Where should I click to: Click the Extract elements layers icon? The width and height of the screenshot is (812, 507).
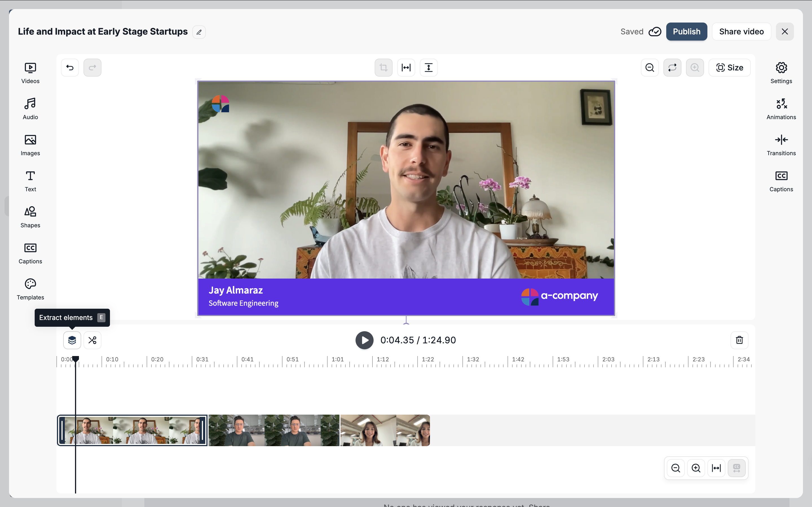(72, 340)
